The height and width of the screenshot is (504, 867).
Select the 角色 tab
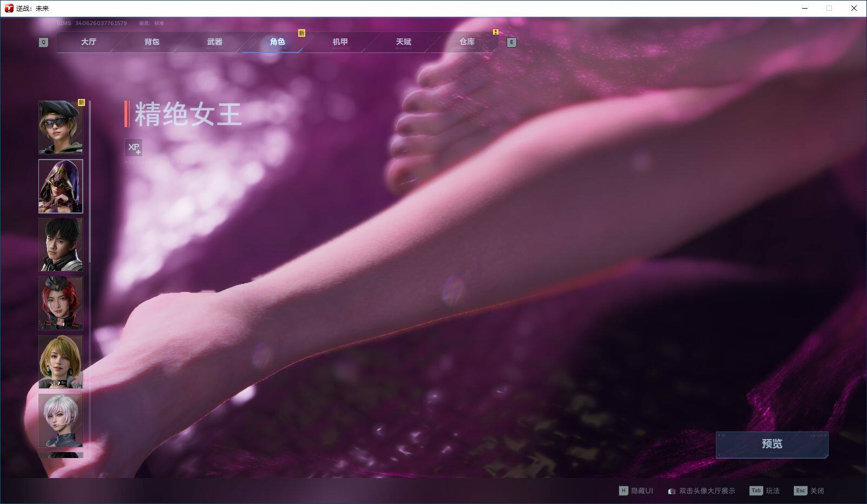click(x=278, y=42)
